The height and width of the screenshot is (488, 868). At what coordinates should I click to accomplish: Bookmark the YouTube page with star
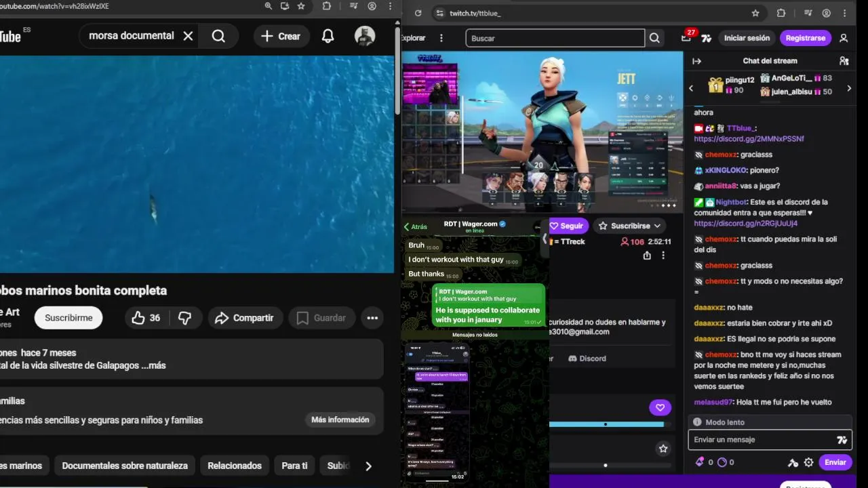tap(301, 6)
